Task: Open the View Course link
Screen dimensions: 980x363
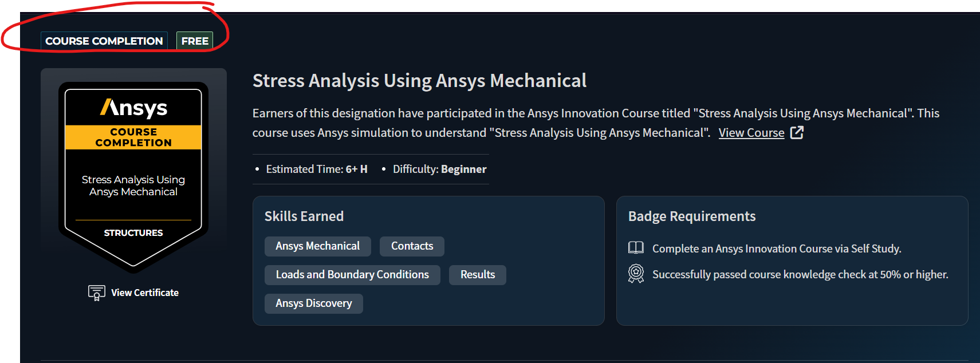Action: 751,133
